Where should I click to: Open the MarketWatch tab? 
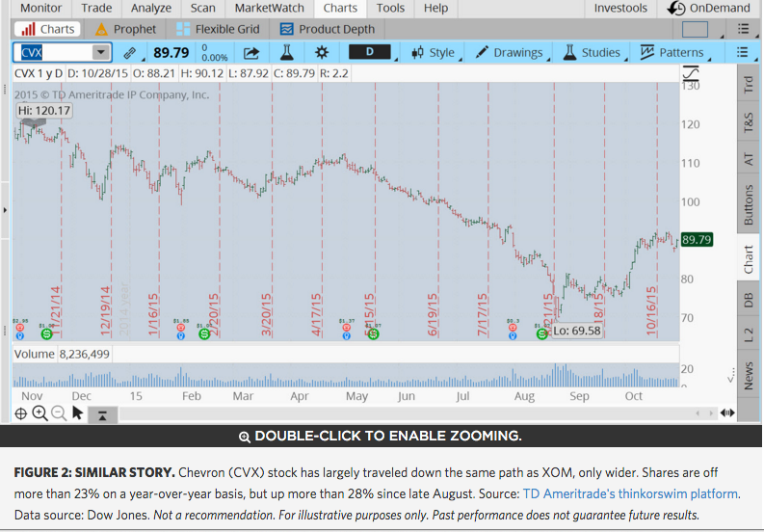[x=270, y=9]
